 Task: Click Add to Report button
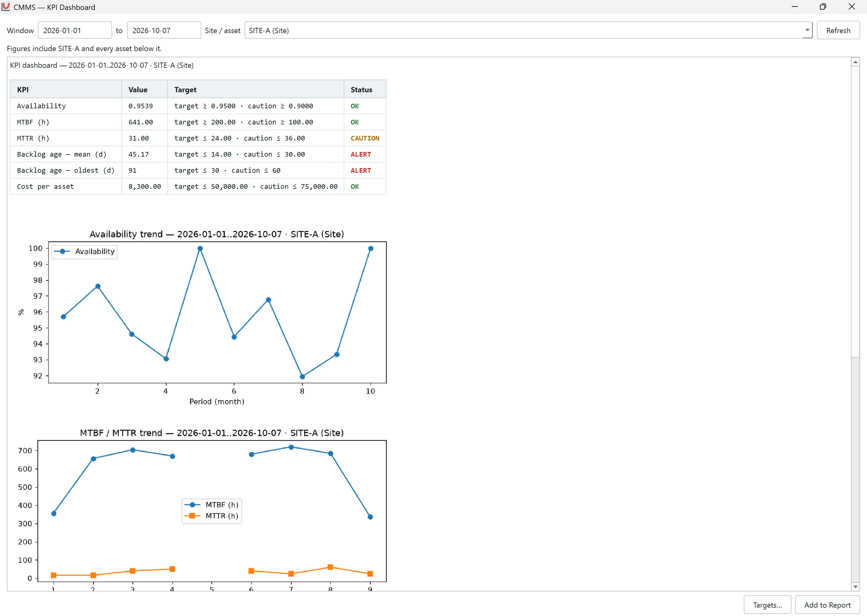[x=827, y=605]
